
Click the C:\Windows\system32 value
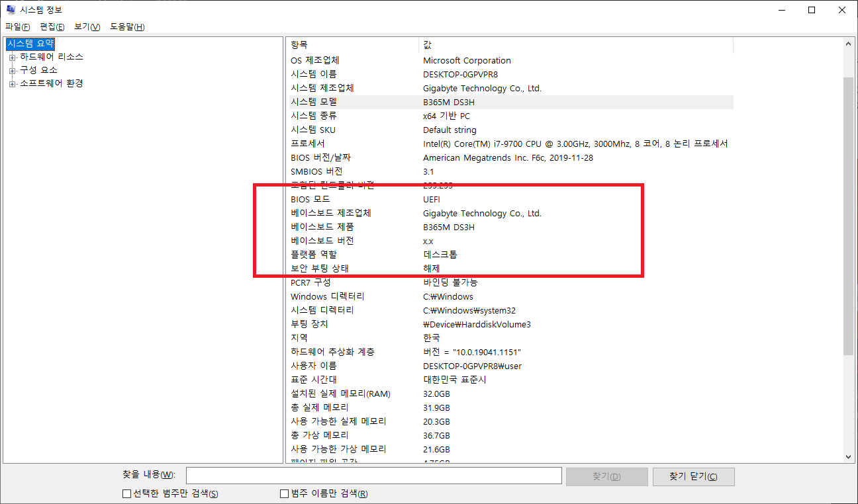pos(469,310)
